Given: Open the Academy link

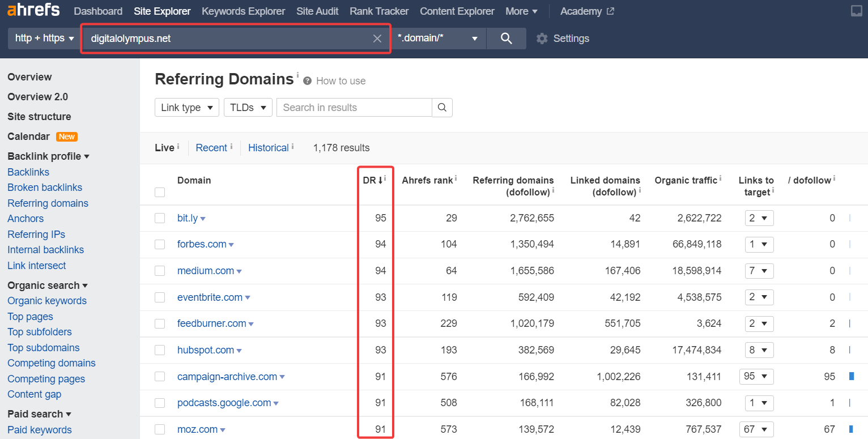Looking at the screenshot, I should [581, 11].
